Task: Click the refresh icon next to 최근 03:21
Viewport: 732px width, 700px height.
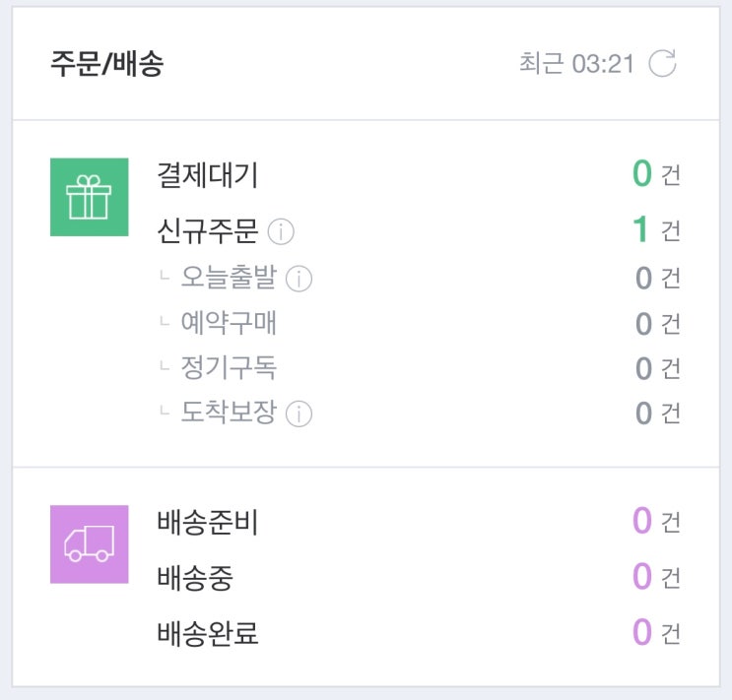Action: click(x=663, y=64)
